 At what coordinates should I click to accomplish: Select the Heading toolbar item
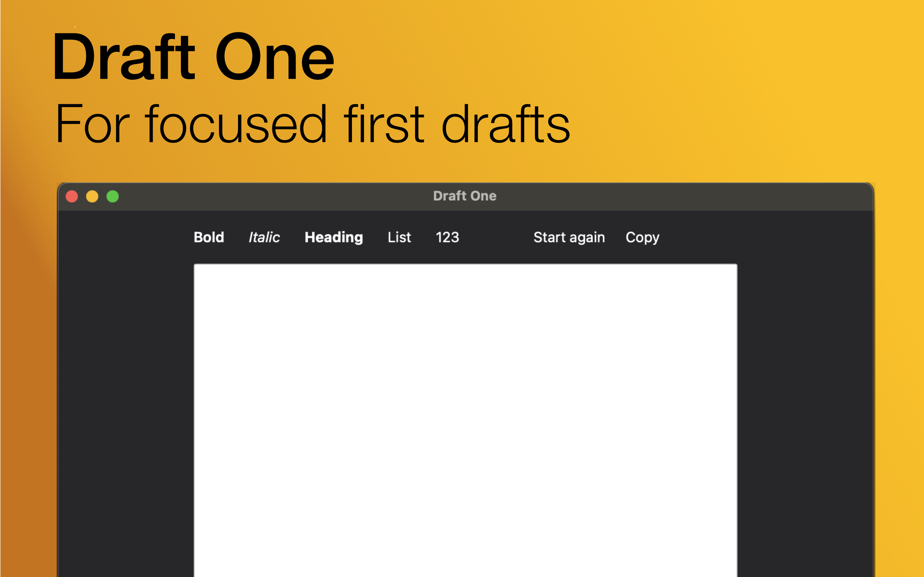(x=333, y=237)
